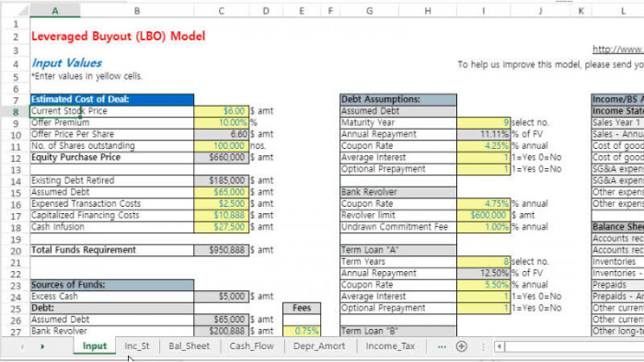Select the Current Stock Price $6.00 cell
644x362 pixels.
222,111
